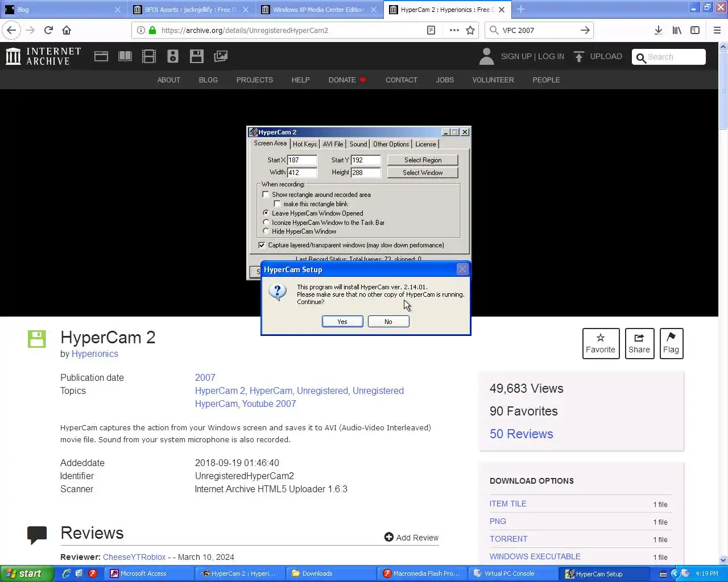Open the 50 Reviews link
This screenshot has width=728, height=582.
[x=522, y=434]
